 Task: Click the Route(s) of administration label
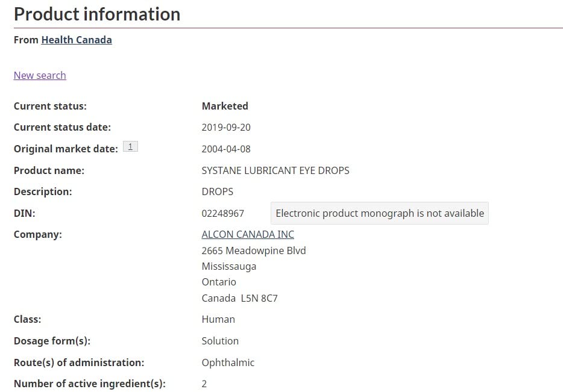[79, 362]
